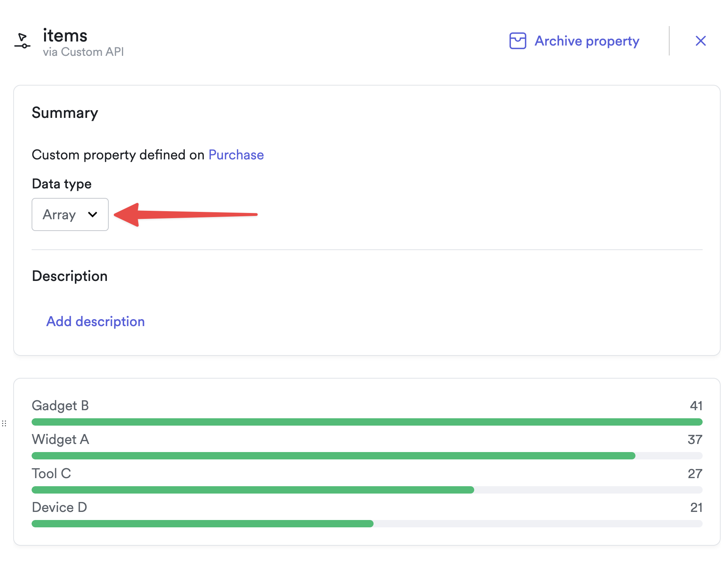Screen dimensions: 728x567
Task: Select the Gadget B bar in the chart
Action: pos(367,422)
